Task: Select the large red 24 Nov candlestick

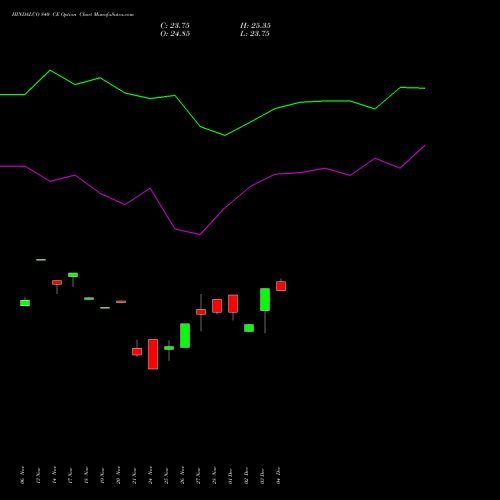Action: coord(153,354)
